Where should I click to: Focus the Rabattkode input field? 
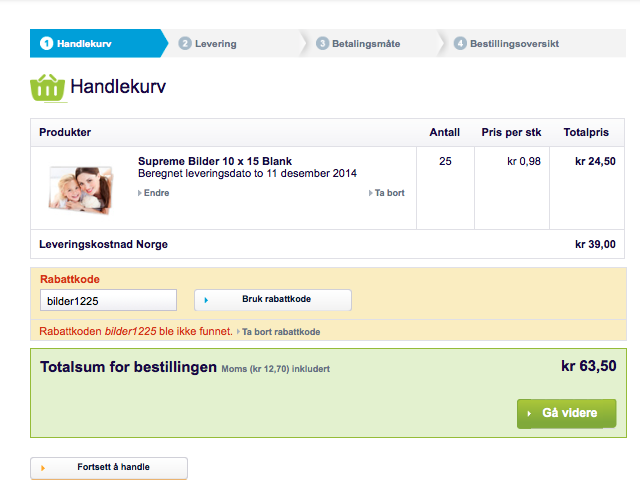point(108,300)
